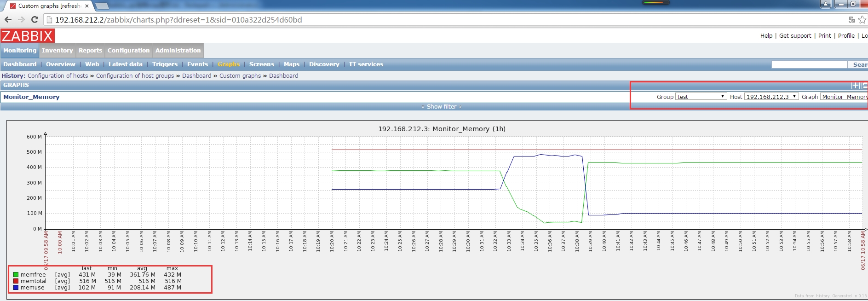
Task: Click the GRAPHS section header
Action: pyautogui.click(x=16, y=85)
